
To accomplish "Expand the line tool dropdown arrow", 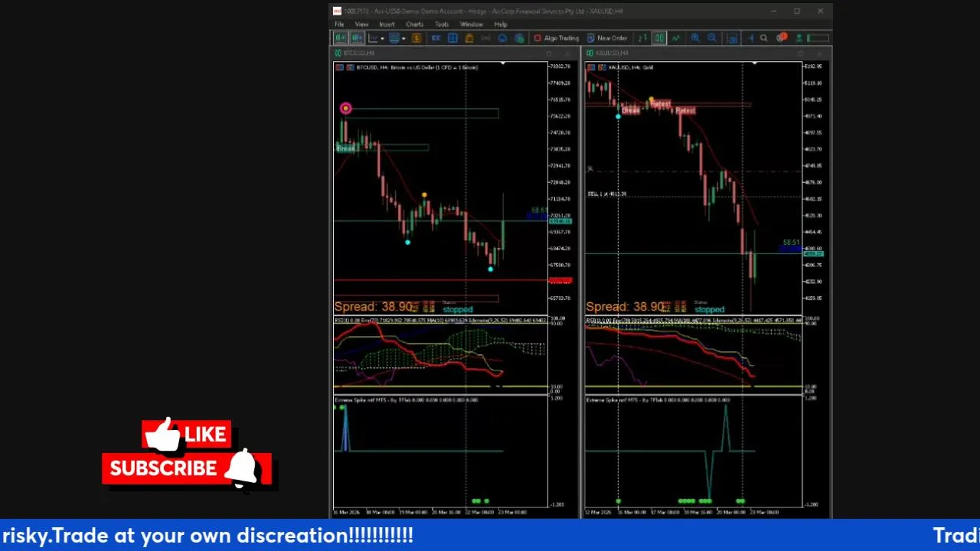I will [x=382, y=38].
